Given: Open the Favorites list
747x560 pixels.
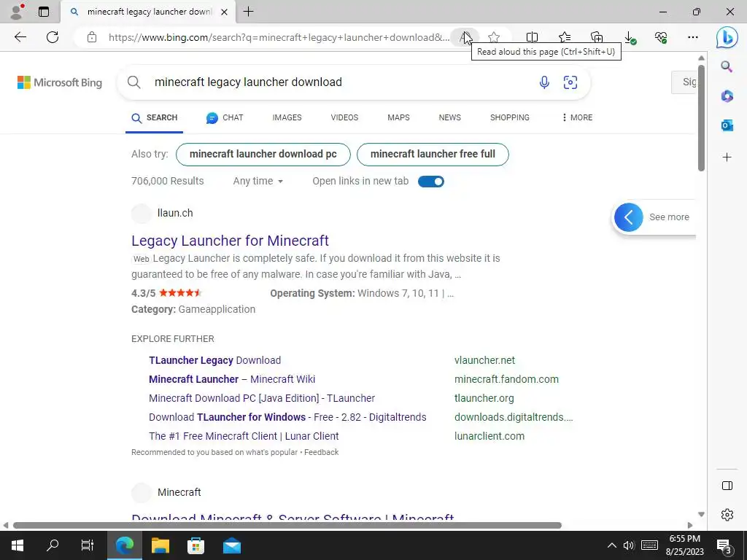Looking at the screenshot, I should (x=565, y=37).
